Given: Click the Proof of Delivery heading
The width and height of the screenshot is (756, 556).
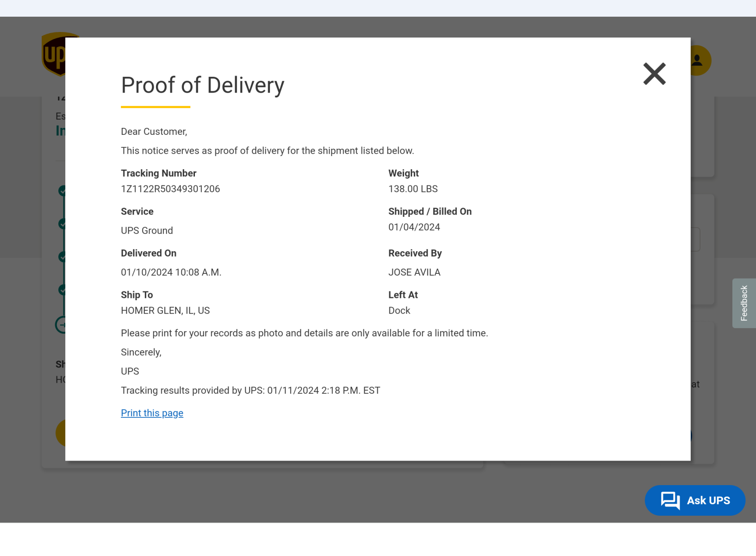Looking at the screenshot, I should (202, 85).
